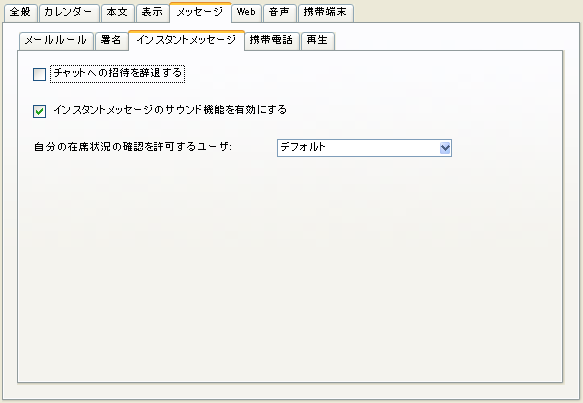Image resolution: width=583 pixels, height=403 pixels.
Task: Click the チャットへの招待を辞退する label text
Action: click(117, 73)
